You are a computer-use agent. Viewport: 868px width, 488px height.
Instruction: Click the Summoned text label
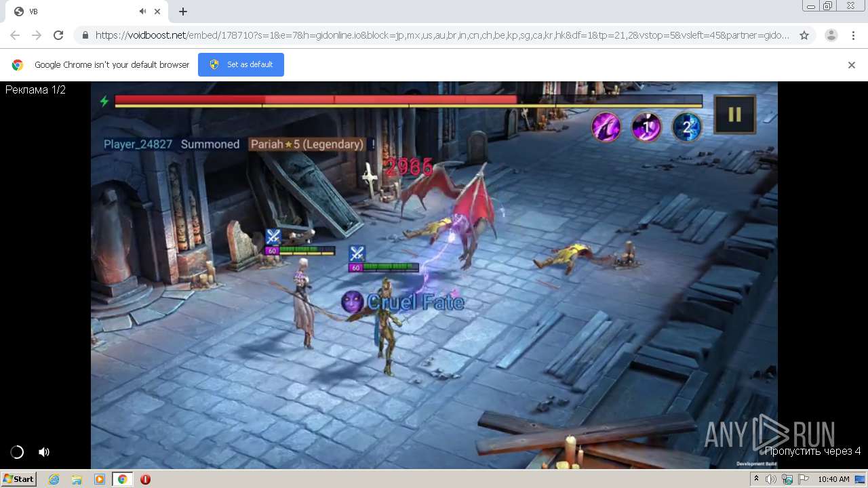click(x=210, y=144)
